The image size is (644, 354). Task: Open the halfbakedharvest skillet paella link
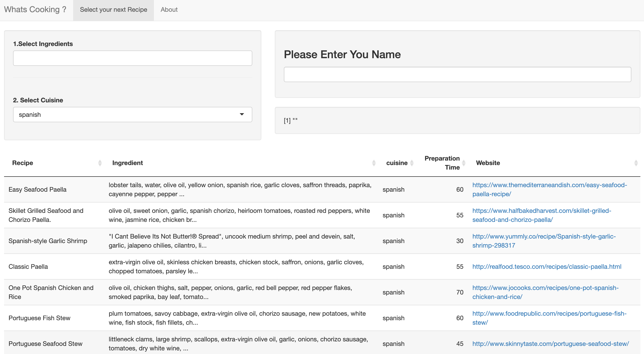coord(542,215)
